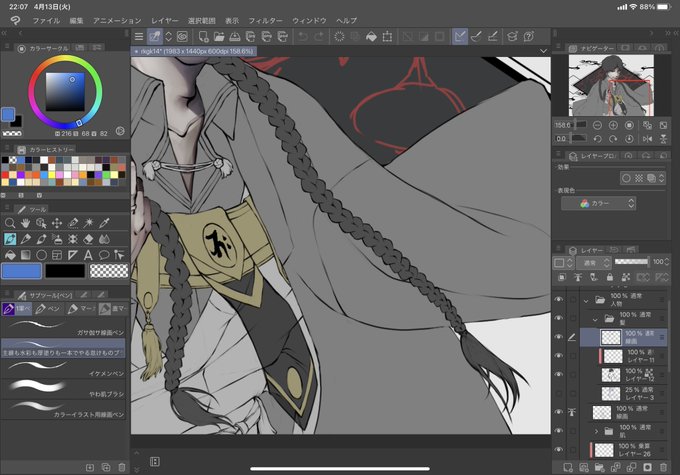Image resolution: width=680 pixels, height=475 pixels.
Task: Select the black sub color swatch
Action: (65, 271)
